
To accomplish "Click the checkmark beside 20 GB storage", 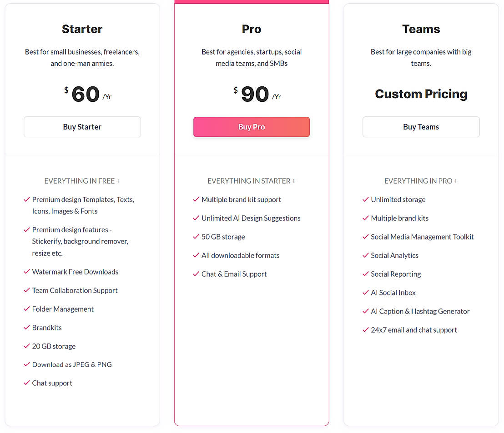I will (x=27, y=346).
